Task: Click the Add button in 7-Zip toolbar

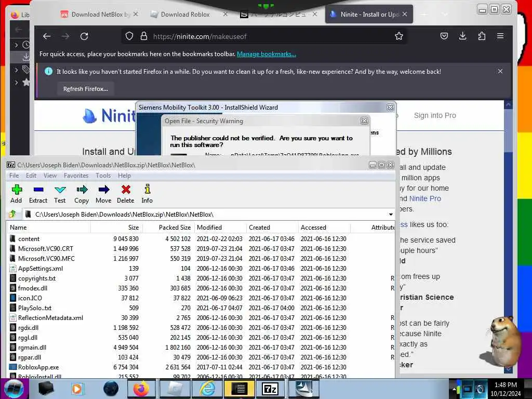Action: coord(16,194)
